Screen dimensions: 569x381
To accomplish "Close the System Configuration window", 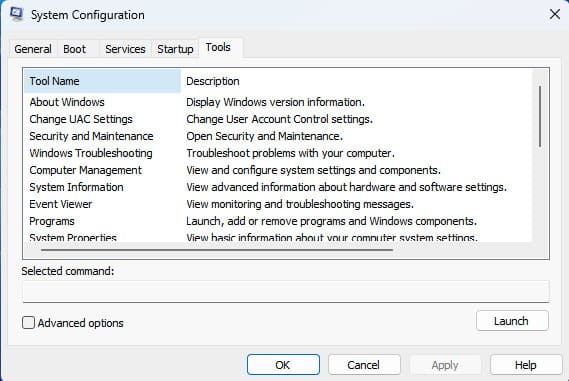I will click(x=554, y=15).
